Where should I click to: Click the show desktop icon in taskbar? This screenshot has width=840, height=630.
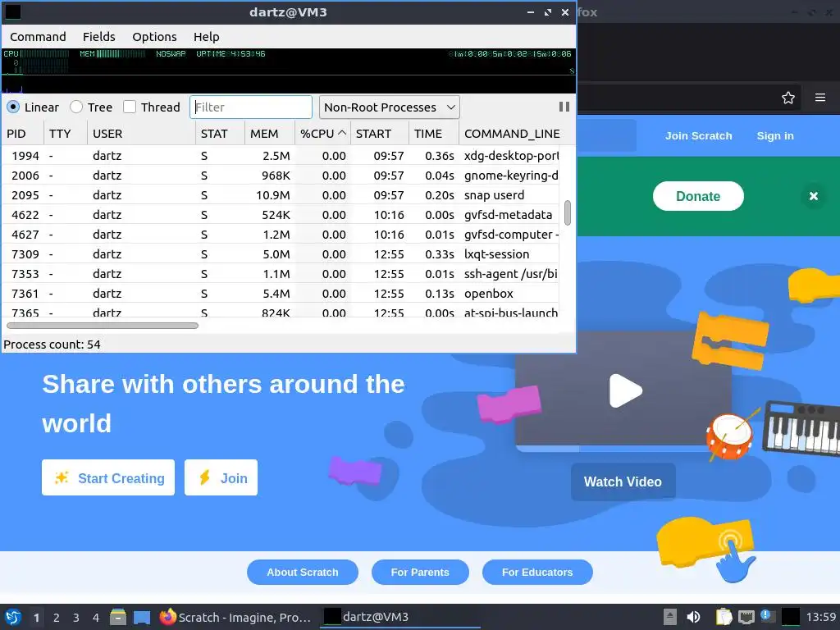(142, 617)
